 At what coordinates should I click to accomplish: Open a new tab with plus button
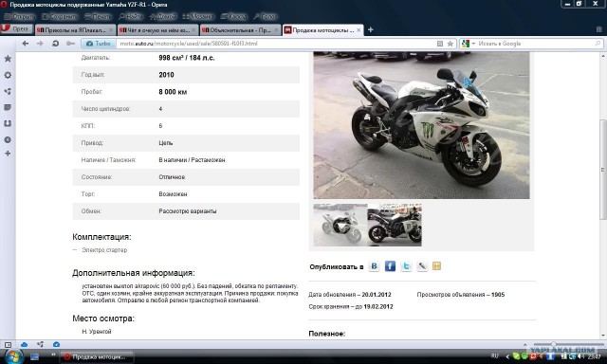(371, 29)
